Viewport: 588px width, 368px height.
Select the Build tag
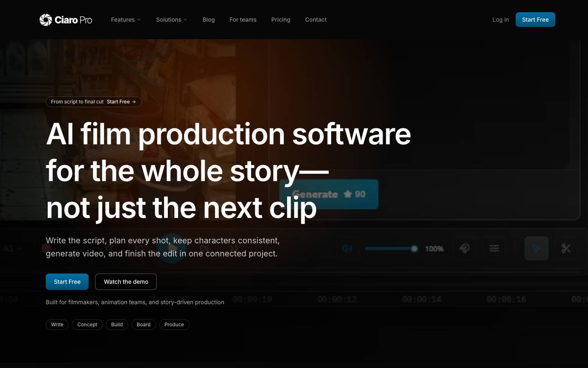tap(117, 325)
